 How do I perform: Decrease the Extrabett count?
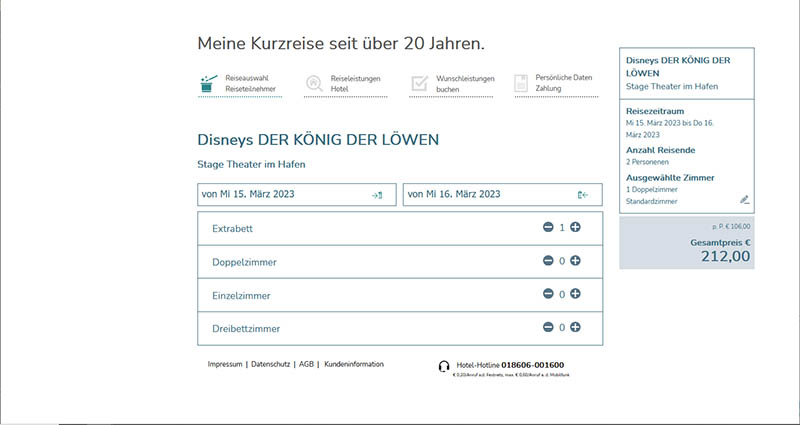548,228
